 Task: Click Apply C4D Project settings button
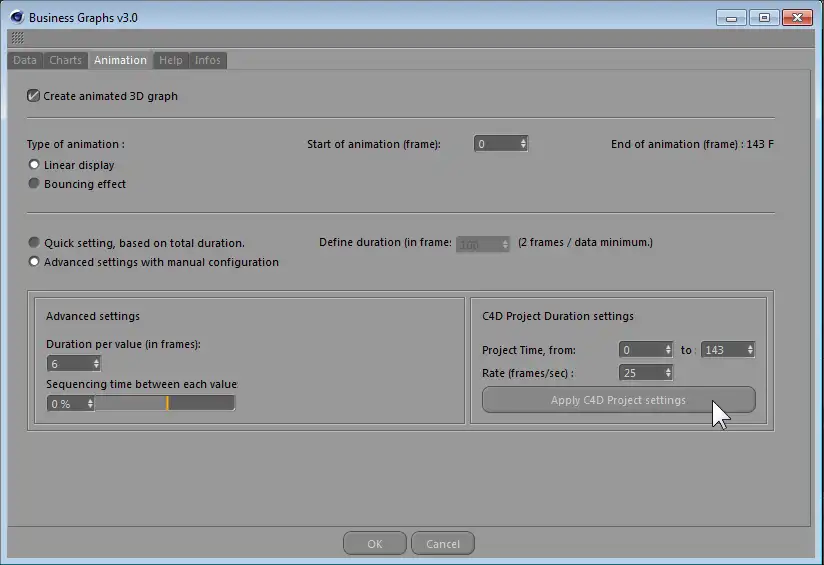pyautogui.click(x=619, y=400)
